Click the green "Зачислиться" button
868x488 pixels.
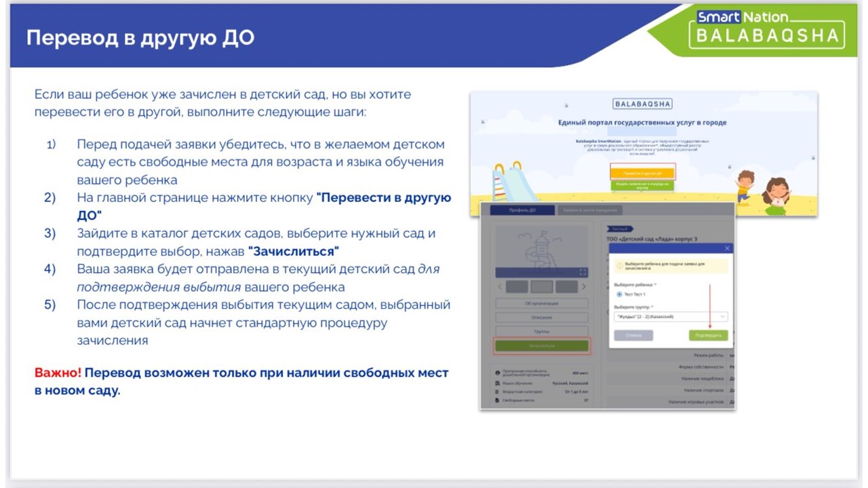pos(542,346)
